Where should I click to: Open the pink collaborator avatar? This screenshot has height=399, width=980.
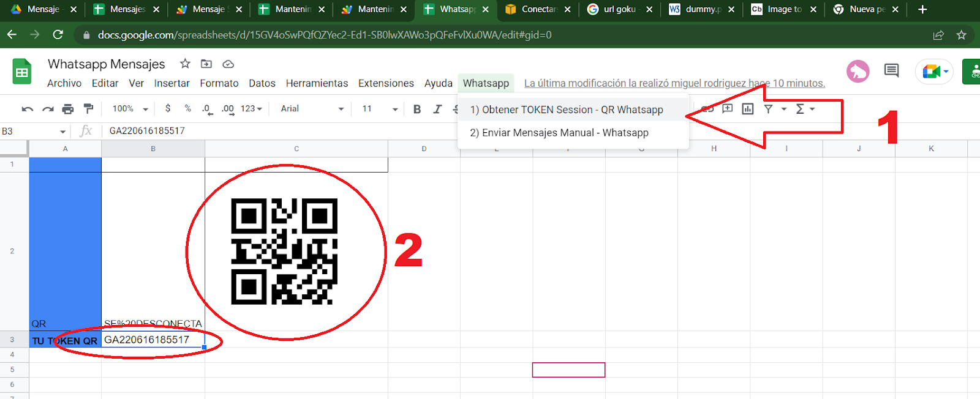[858, 72]
